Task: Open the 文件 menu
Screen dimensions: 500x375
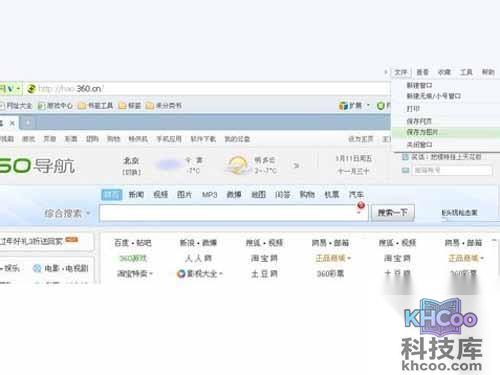Action: (x=401, y=72)
